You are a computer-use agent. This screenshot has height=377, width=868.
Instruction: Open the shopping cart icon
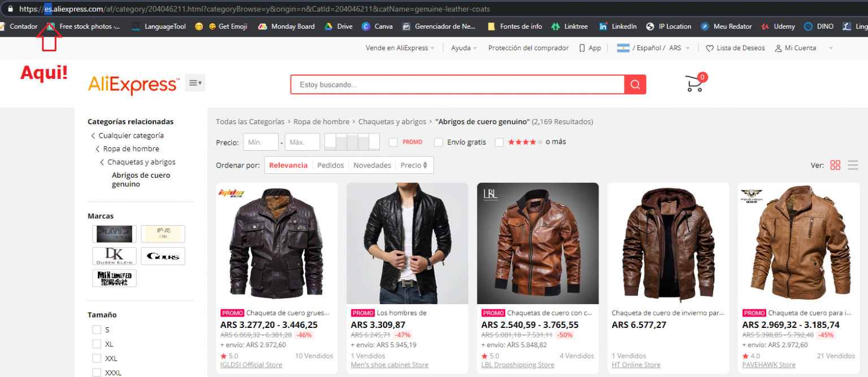point(693,83)
